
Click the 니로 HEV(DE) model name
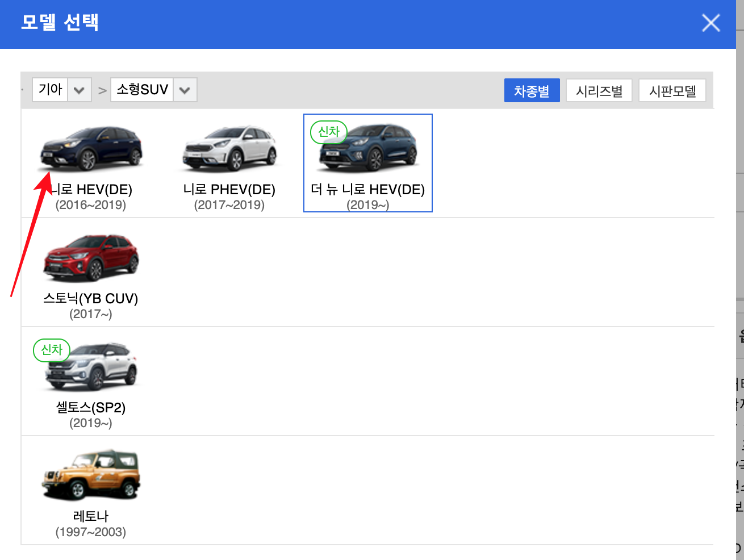91,190
